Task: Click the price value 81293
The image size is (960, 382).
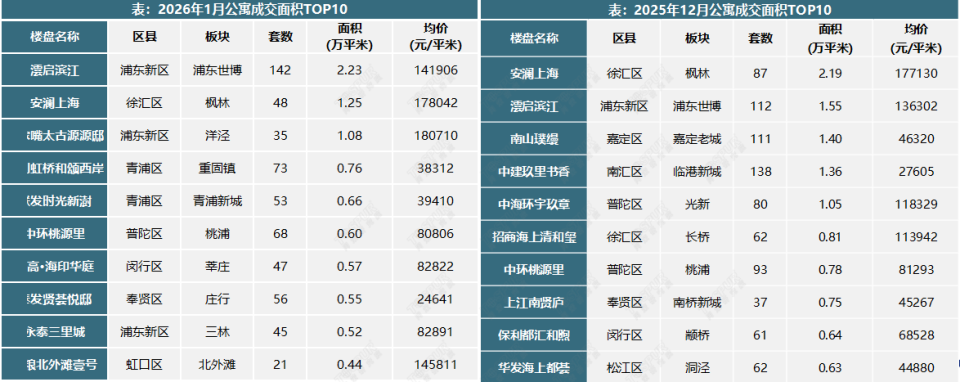Action: pyautogui.click(x=915, y=270)
